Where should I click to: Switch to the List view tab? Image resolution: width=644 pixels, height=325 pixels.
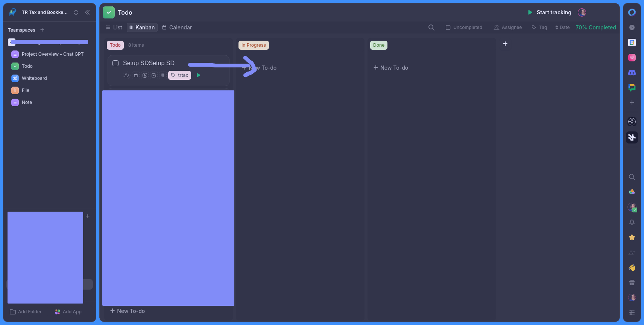point(114,27)
